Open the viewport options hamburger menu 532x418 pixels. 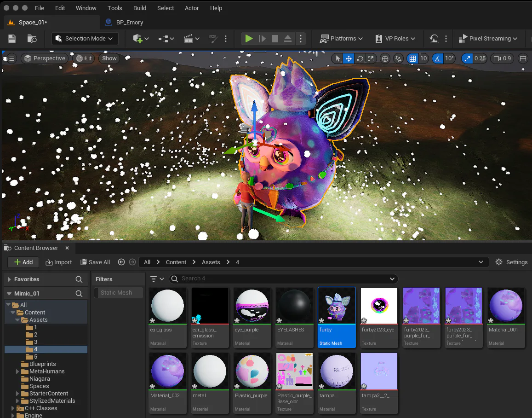[x=11, y=58]
